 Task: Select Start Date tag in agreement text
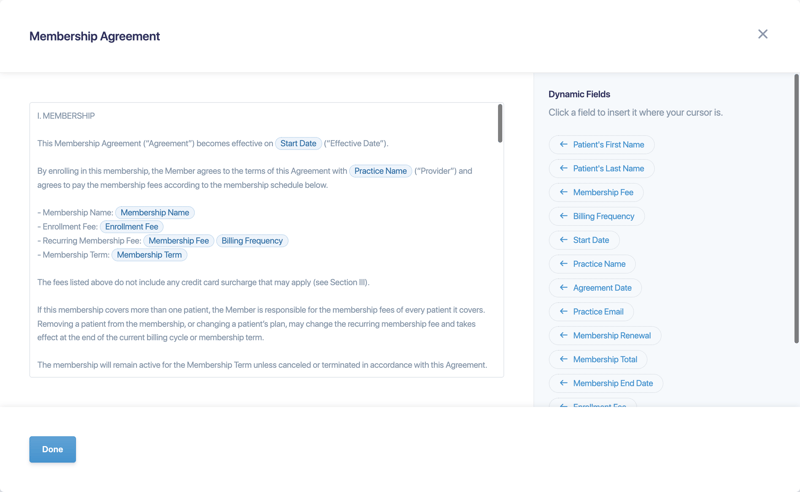click(298, 143)
